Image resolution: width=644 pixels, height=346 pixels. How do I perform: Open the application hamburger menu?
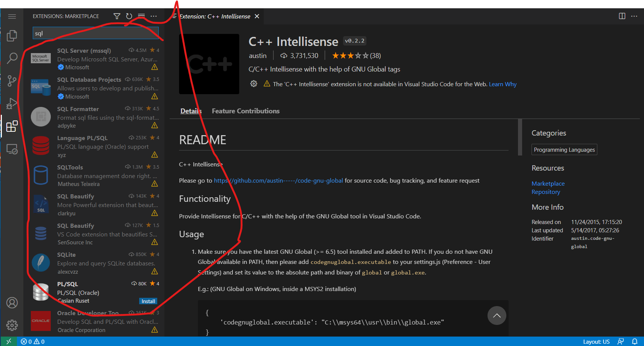12,16
